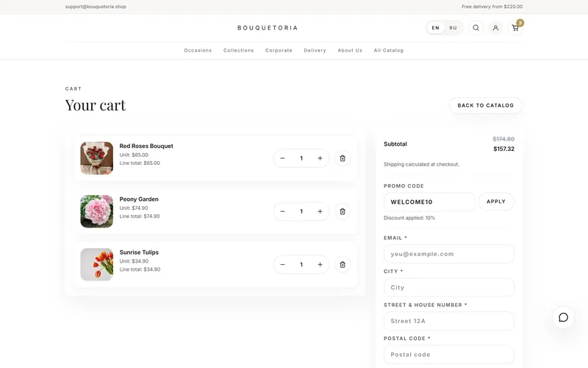Viewport: 588px width, 368px height.
Task: Switch language to RU
Action: pos(453,28)
